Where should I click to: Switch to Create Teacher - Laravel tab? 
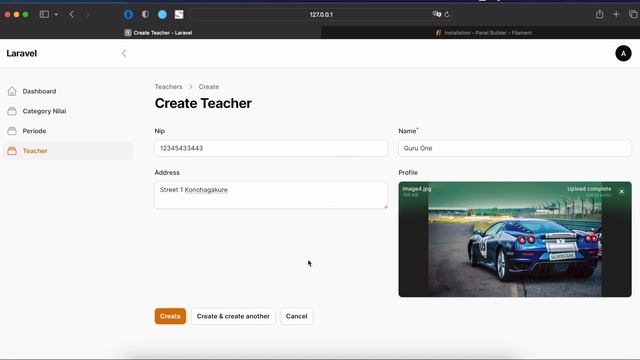coord(160,33)
